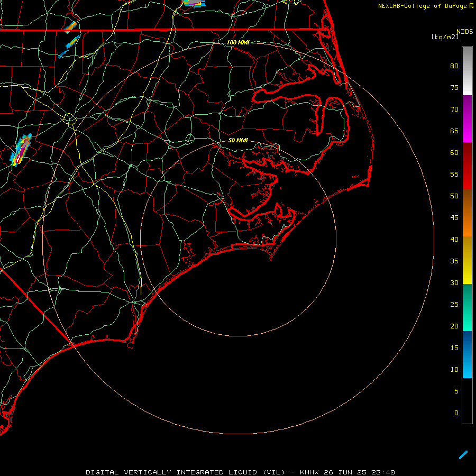Select the 45 value on the color scale
The image size is (476, 476).
454,218
